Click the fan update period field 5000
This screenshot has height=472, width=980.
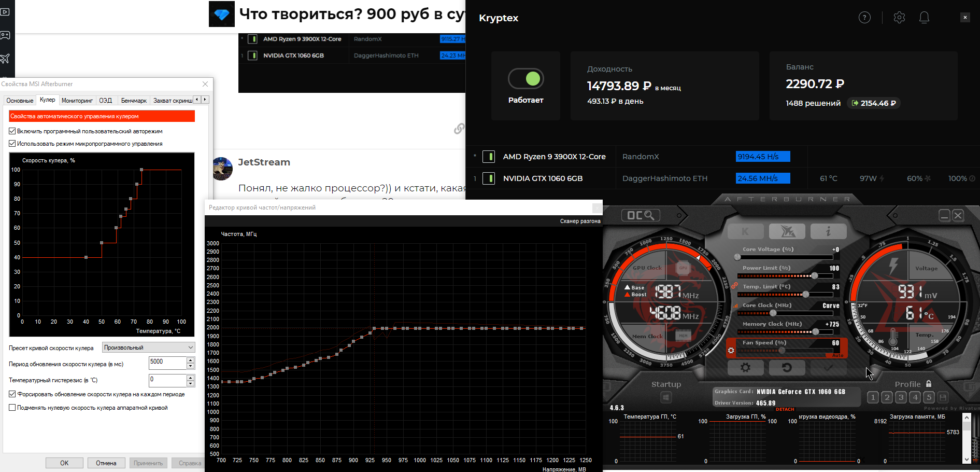tap(167, 363)
